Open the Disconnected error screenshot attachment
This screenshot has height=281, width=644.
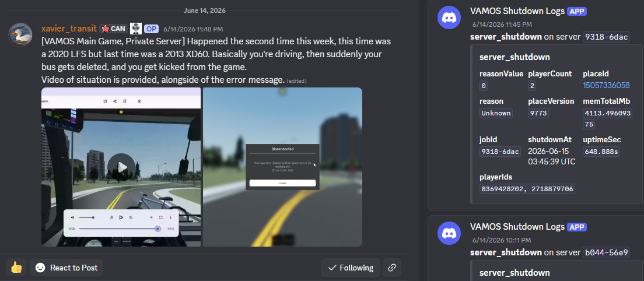point(282,167)
